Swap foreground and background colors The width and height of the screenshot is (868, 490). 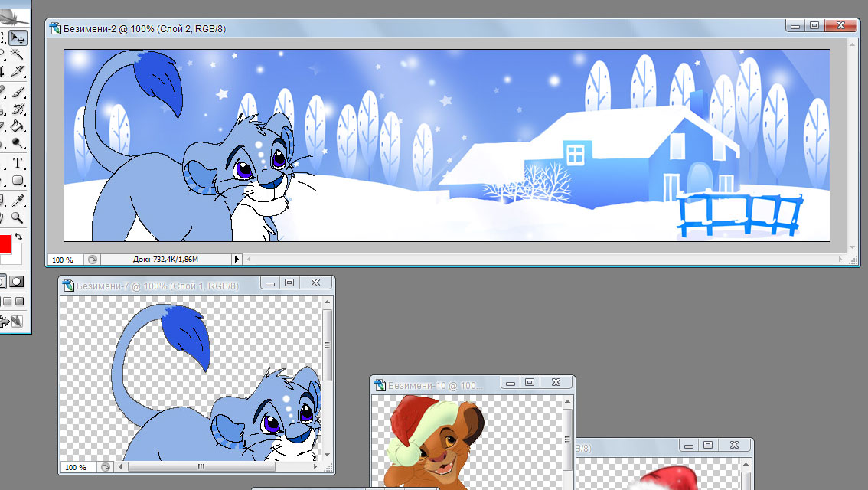click(x=18, y=237)
